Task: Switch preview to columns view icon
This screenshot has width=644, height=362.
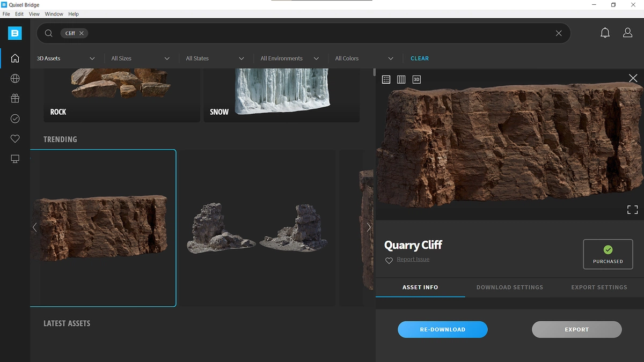Action: (x=401, y=79)
